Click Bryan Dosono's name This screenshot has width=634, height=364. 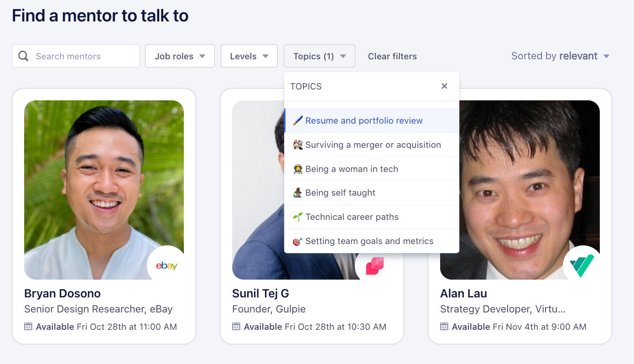pyautogui.click(x=62, y=293)
